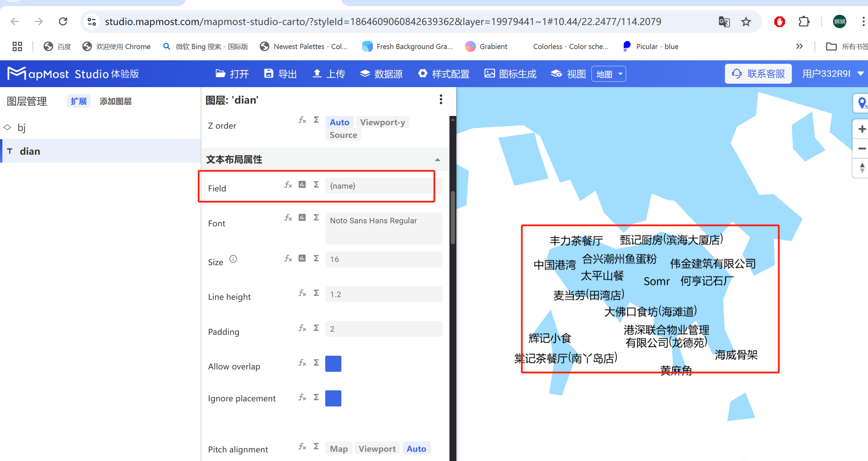
Task: Open 样式配置 settings
Action: point(444,73)
